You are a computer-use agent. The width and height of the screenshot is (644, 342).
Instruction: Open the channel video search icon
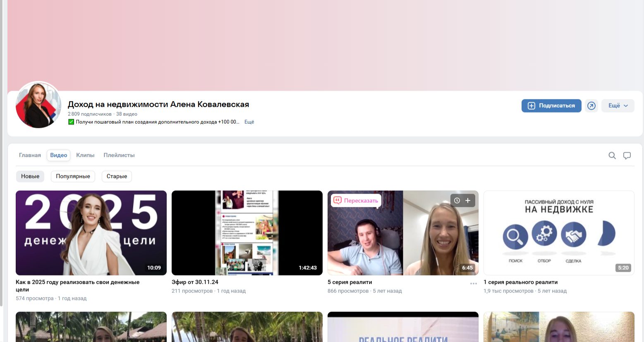coord(612,155)
